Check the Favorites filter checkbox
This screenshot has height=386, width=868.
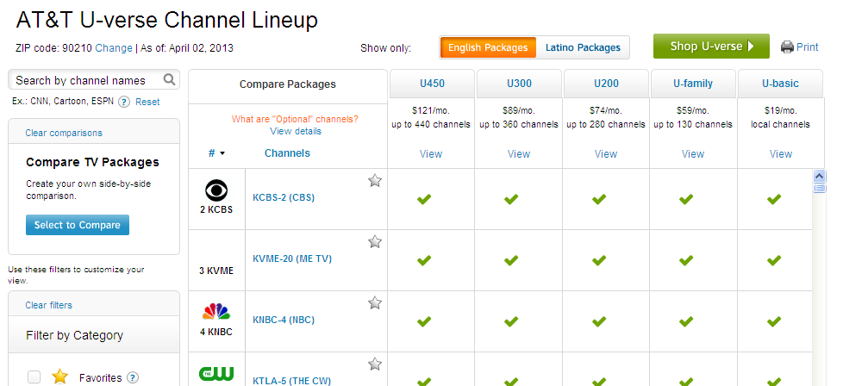pos(34,377)
